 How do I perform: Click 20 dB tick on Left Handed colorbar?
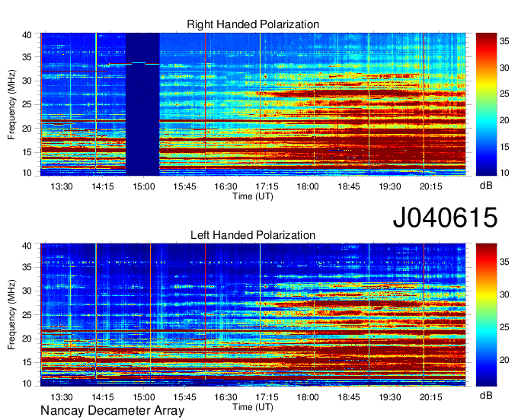pos(504,360)
